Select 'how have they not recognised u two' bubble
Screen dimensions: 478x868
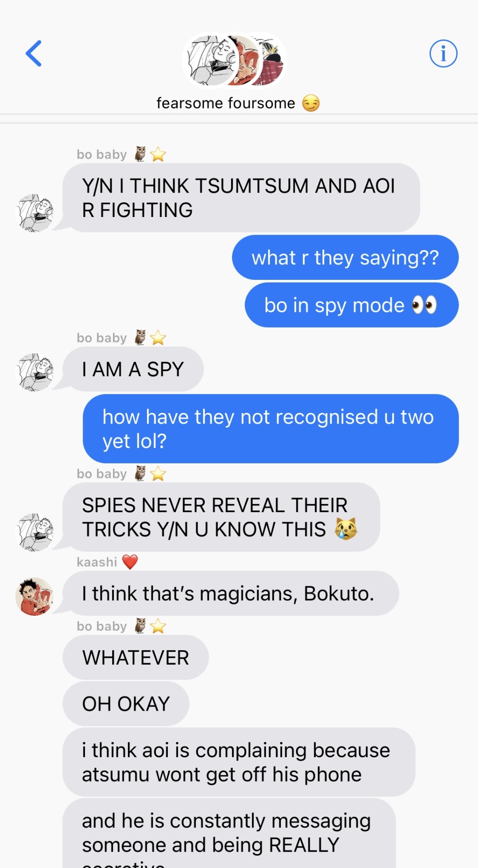point(270,429)
